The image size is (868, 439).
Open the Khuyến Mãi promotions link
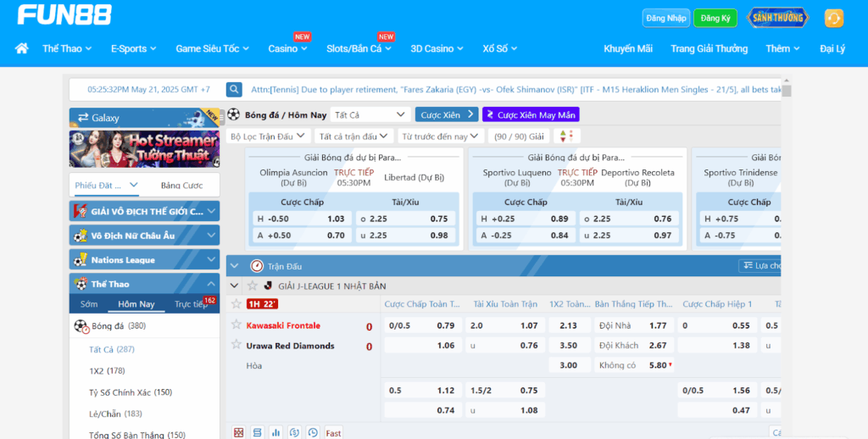point(628,48)
